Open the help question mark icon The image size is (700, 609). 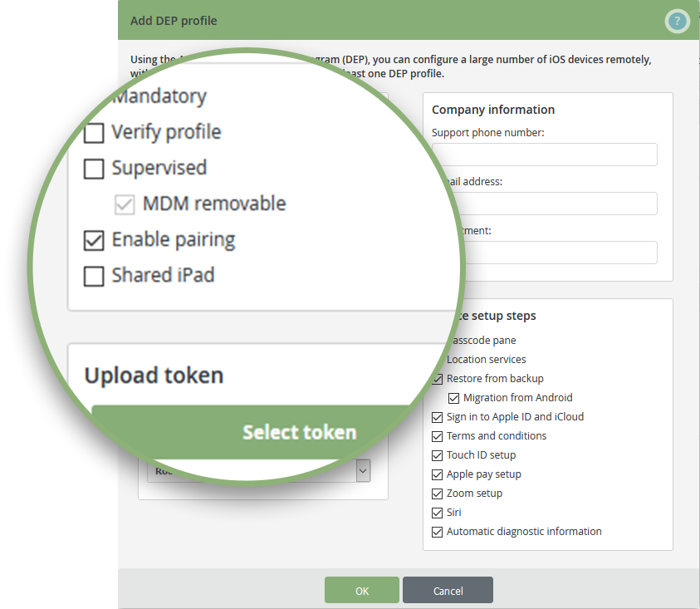[677, 21]
